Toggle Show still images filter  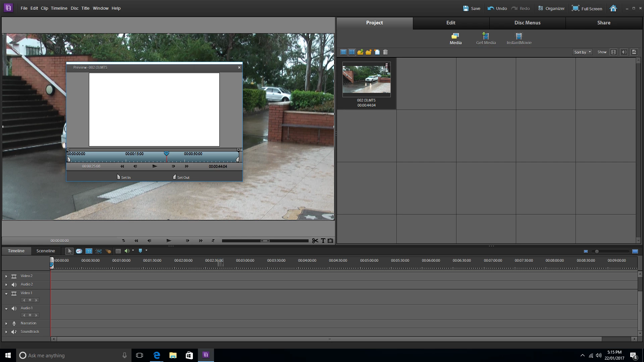634,52
